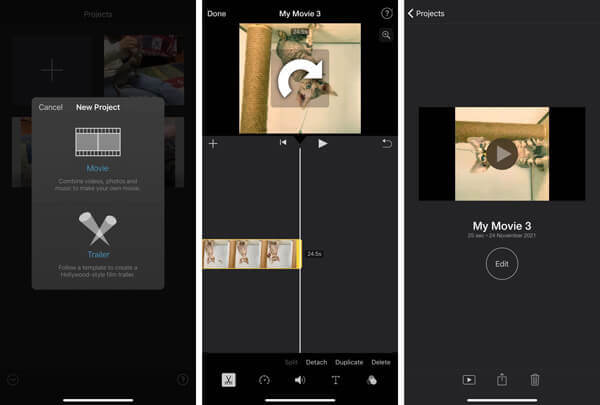This screenshot has width=600, height=405.
Task: Tap the plus tile to create project
Action: pos(52,70)
